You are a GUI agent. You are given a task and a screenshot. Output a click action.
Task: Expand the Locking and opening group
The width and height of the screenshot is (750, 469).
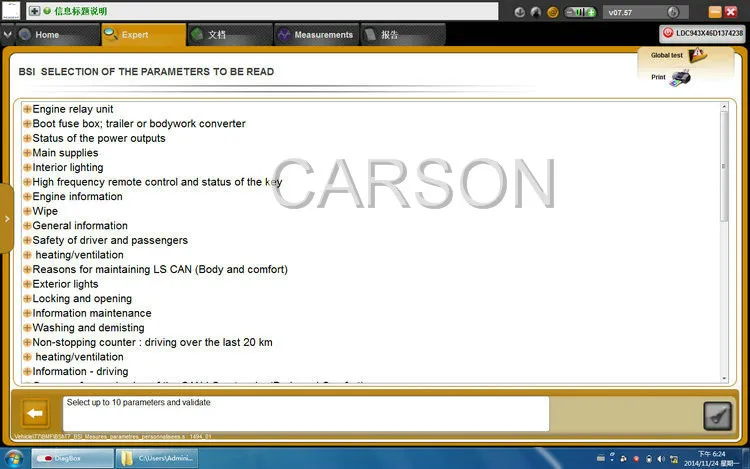click(x=27, y=299)
